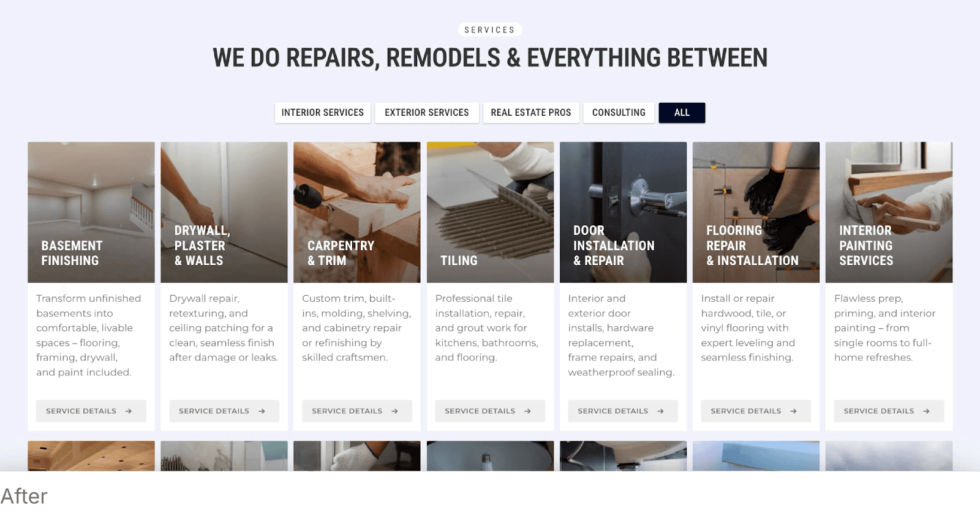View Service Details for Tiling
Screen dimensions: 980x532
490,411
